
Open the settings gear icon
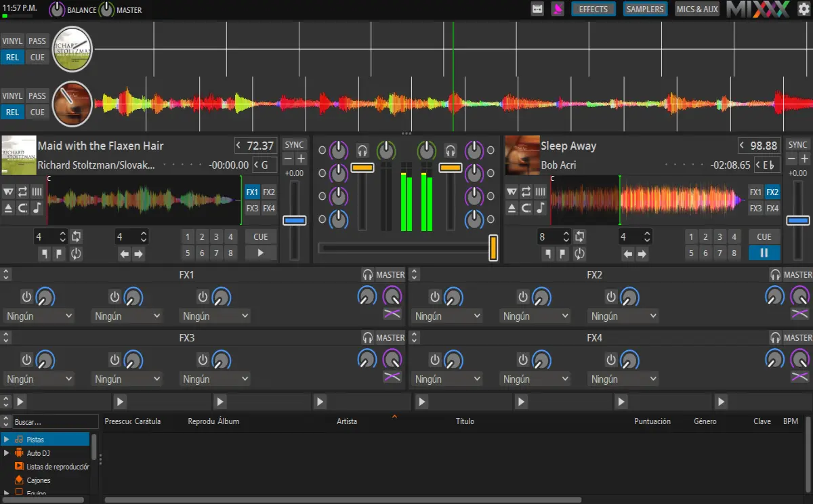pos(804,9)
